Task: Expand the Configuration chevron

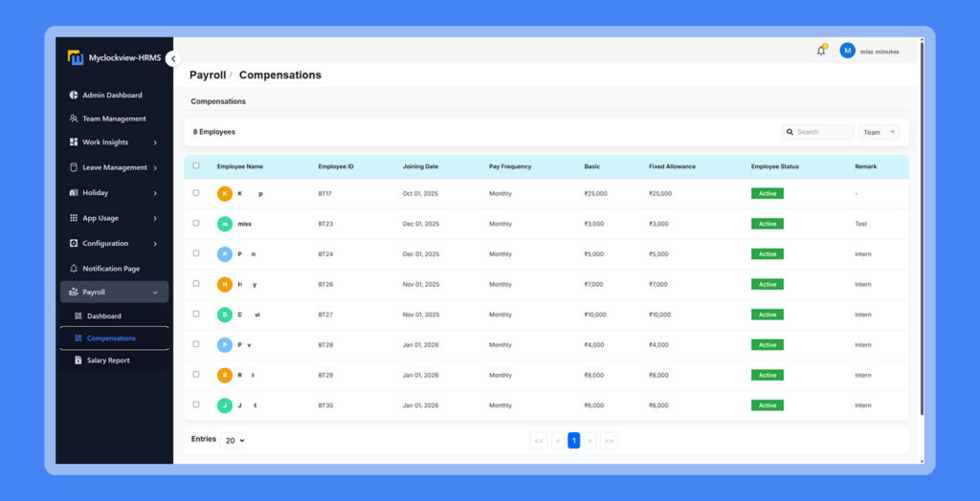Action: [x=155, y=244]
